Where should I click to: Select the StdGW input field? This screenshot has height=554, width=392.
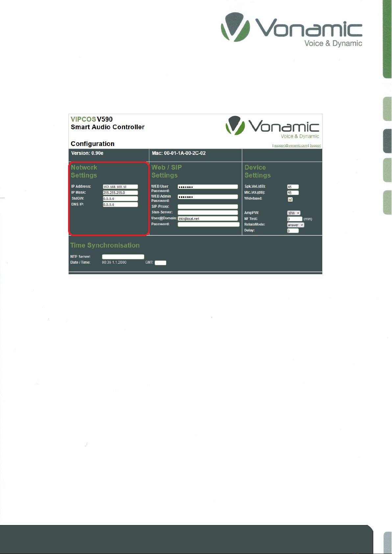pos(120,199)
